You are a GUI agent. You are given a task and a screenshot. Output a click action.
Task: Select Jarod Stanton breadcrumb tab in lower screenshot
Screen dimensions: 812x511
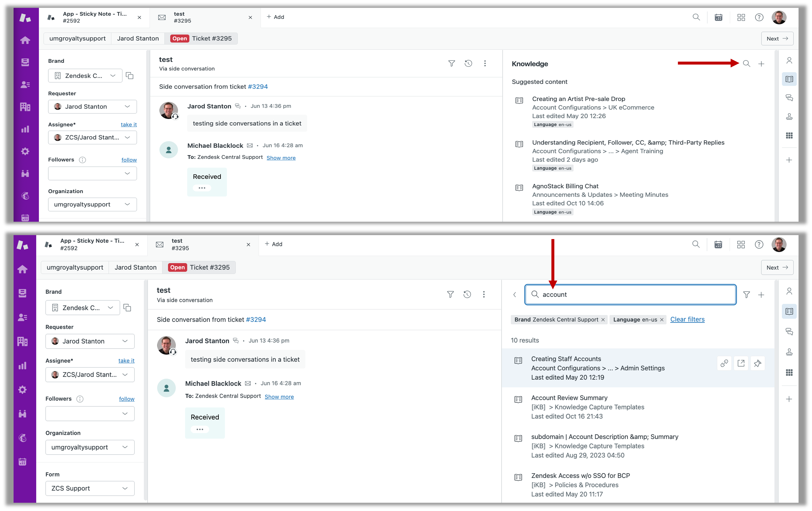pyautogui.click(x=135, y=267)
